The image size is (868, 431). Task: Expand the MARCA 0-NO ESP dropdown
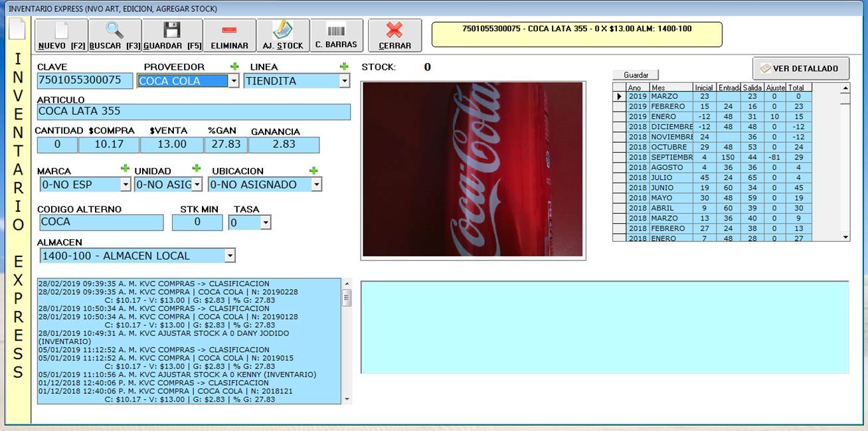(126, 185)
